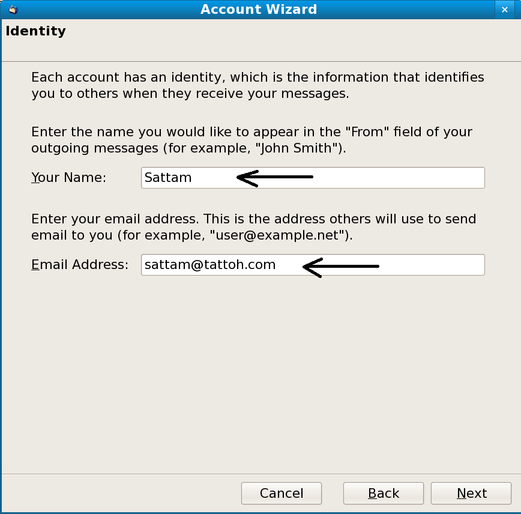Proceed with the Next button

click(x=471, y=493)
